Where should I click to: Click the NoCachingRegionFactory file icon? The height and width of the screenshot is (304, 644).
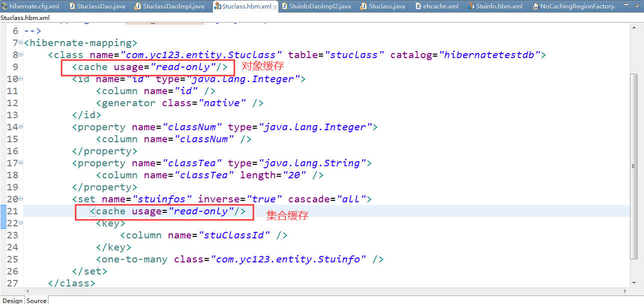click(535, 7)
